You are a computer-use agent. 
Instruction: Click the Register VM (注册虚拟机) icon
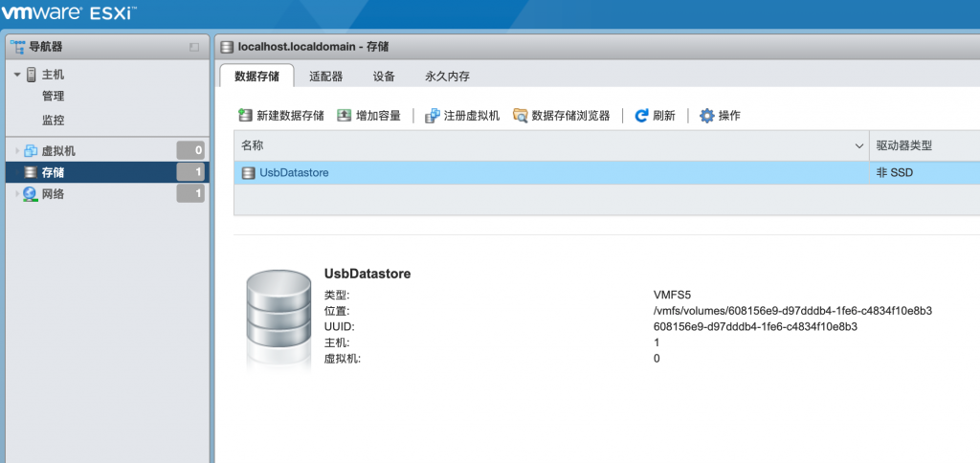432,116
